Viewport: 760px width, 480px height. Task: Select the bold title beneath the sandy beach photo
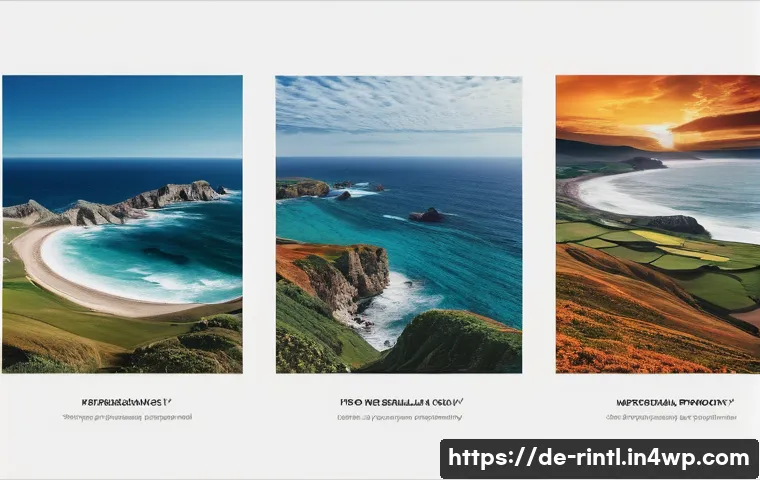[127, 402]
